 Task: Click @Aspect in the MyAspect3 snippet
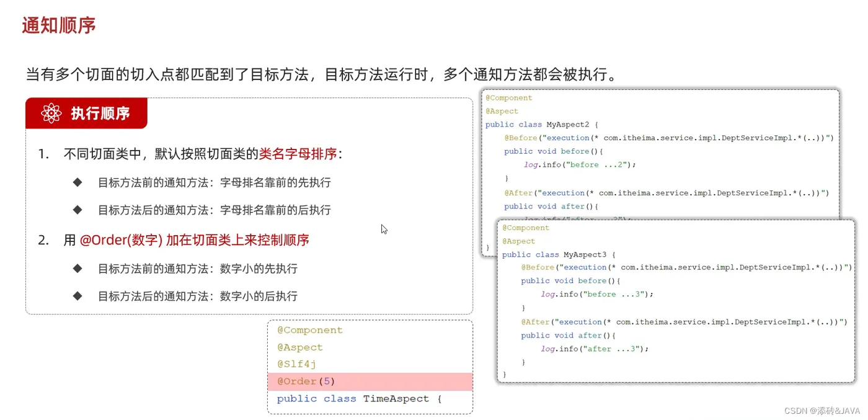click(x=519, y=241)
